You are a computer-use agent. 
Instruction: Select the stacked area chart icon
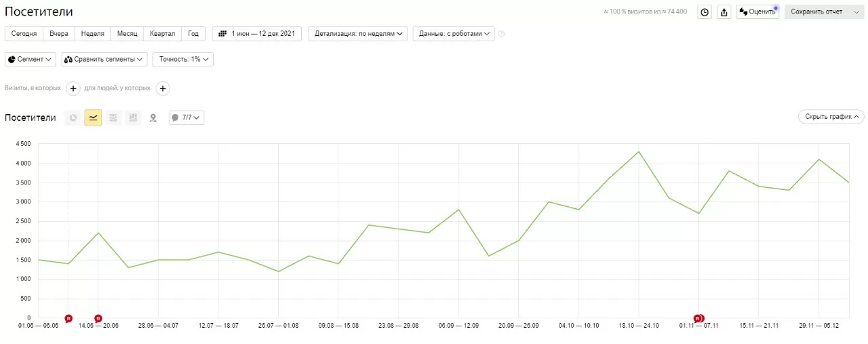click(x=113, y=118)
